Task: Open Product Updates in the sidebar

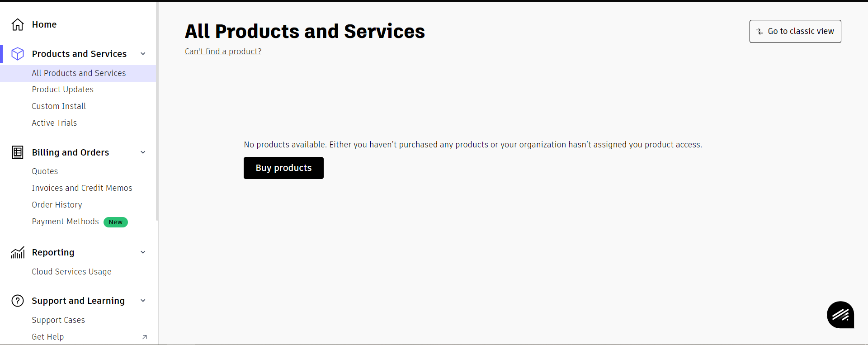Action: coord(63,90)
